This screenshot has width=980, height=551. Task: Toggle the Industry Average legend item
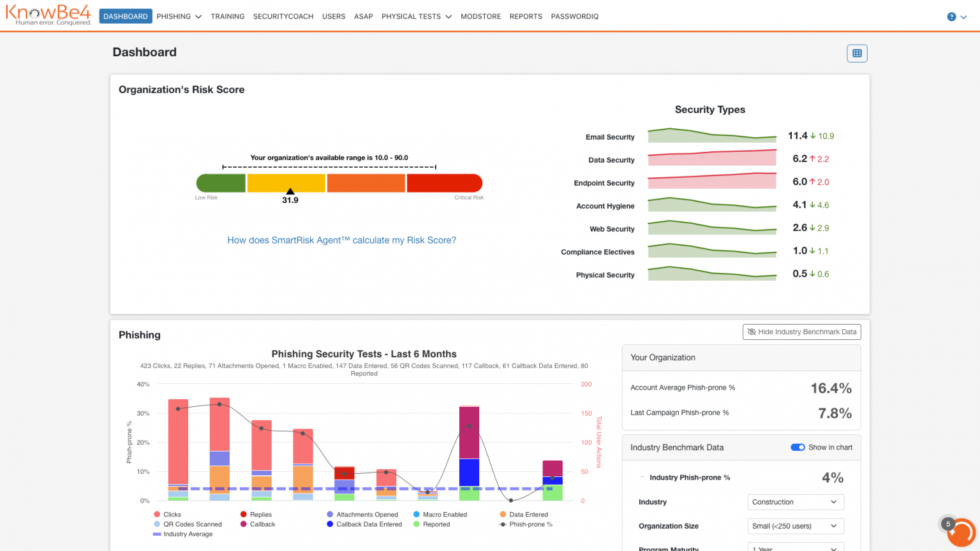pyautogui.click(x=183, y=534)
